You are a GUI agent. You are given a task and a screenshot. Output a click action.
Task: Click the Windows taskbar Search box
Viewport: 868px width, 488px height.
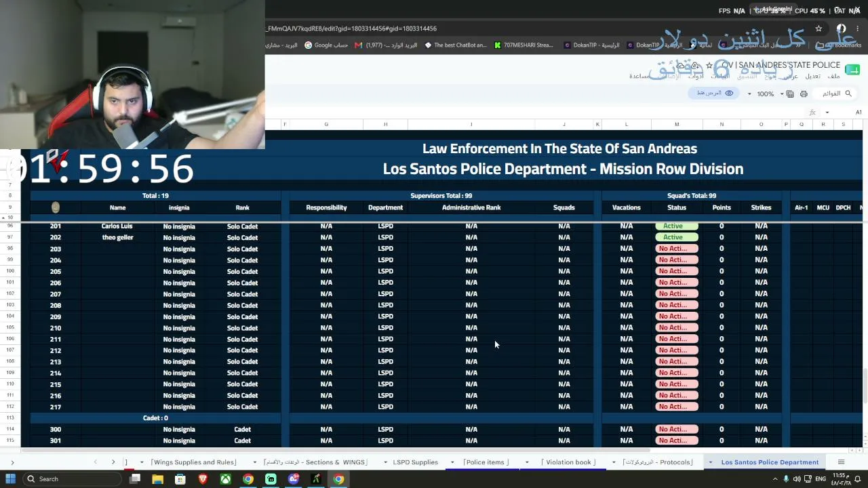coord(73,479)
